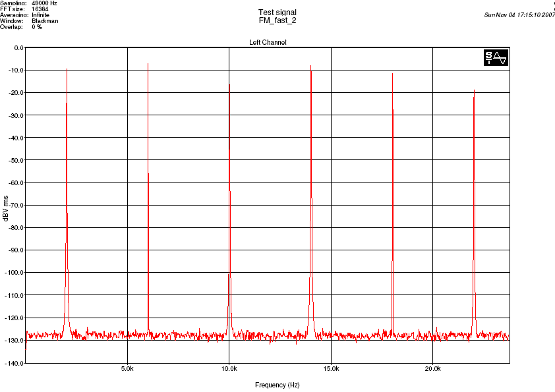Click the "Sampling:" label
The height and width of the screenshot is (392, 555).
coord(13,3)
